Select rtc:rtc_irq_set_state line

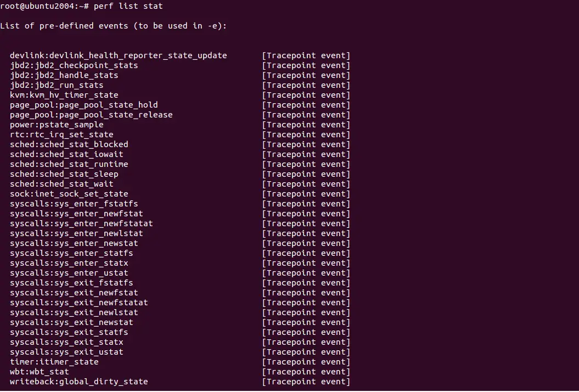pyautogui.click(x=61, y=135)
